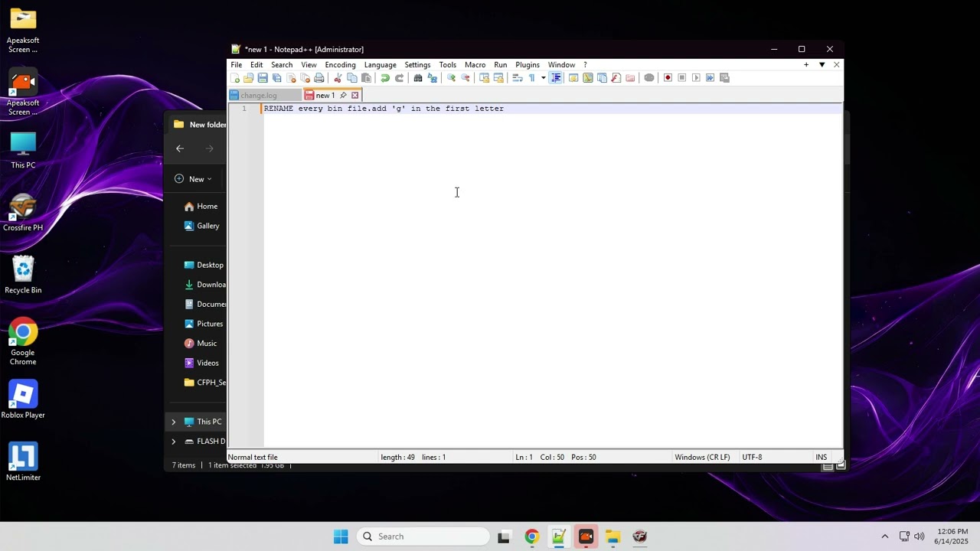Open Videos in the File Explorer sidebar
The width and height of the screenshot is (980, 551).
(201, 363)
